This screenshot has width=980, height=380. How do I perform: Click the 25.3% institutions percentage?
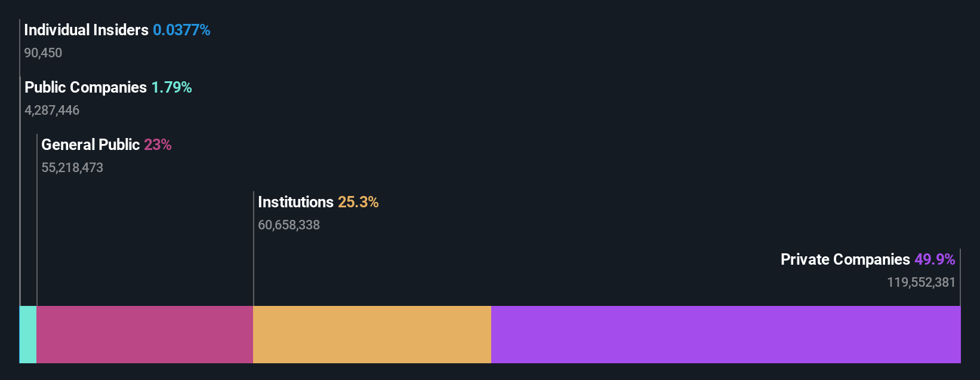pyautogui.click(x=358, y=202)
